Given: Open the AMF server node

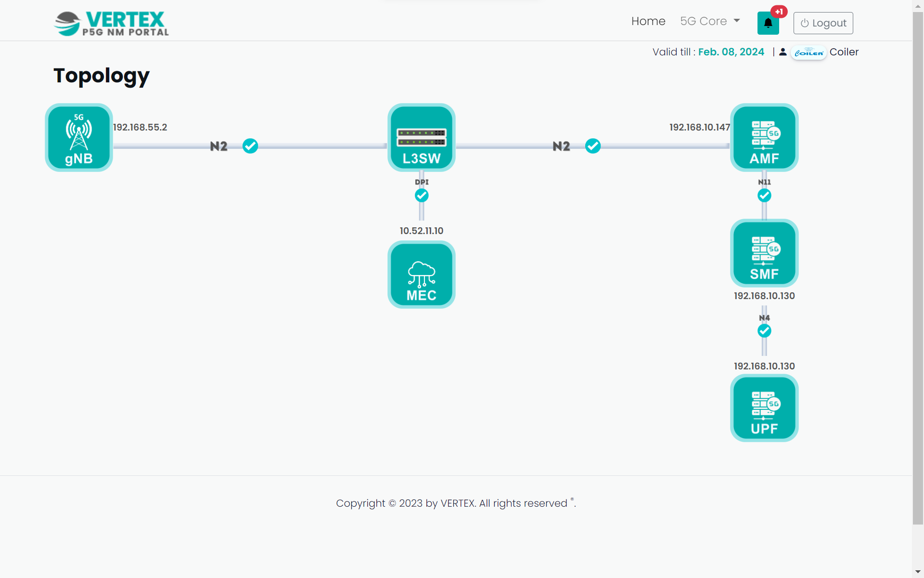Looking at the screenshot, I should [764, 138].
